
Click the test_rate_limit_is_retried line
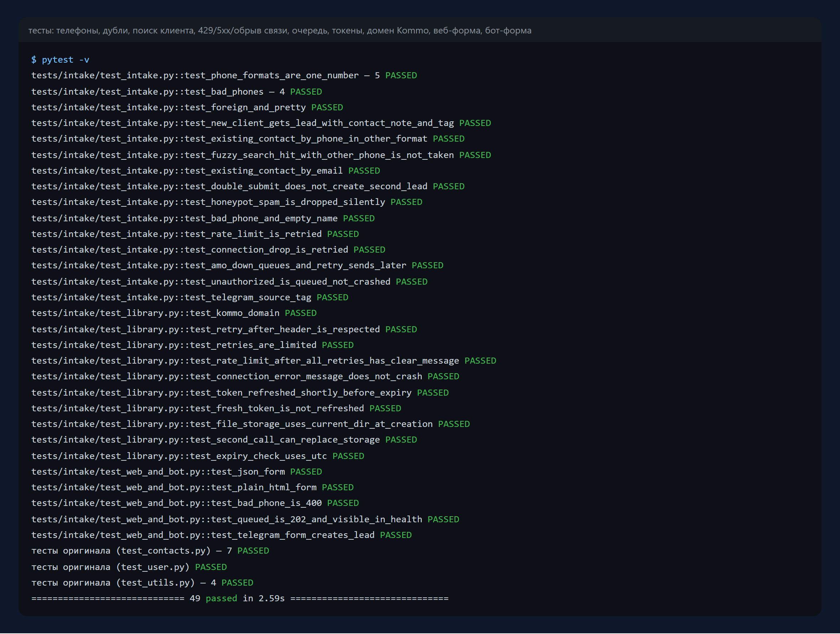[195, 234]
